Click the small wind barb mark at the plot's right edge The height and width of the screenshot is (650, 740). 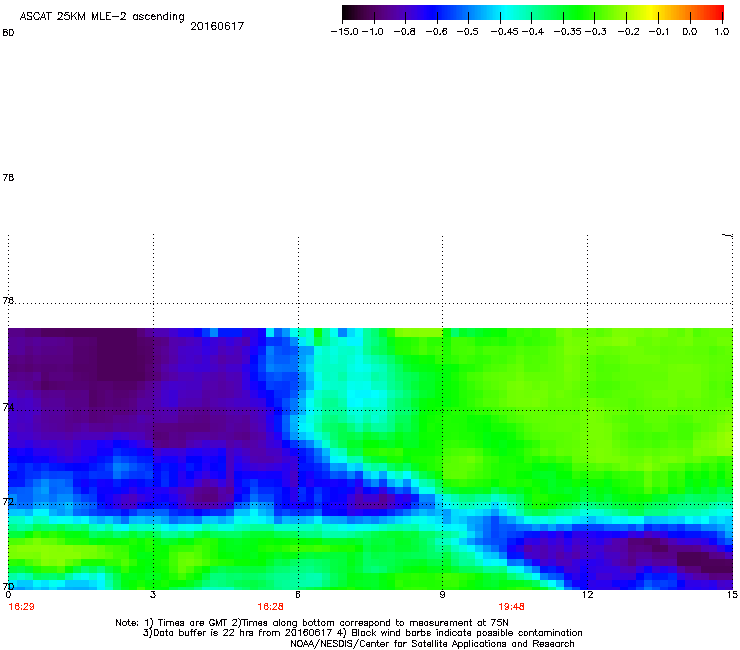[x=728, y=235]
